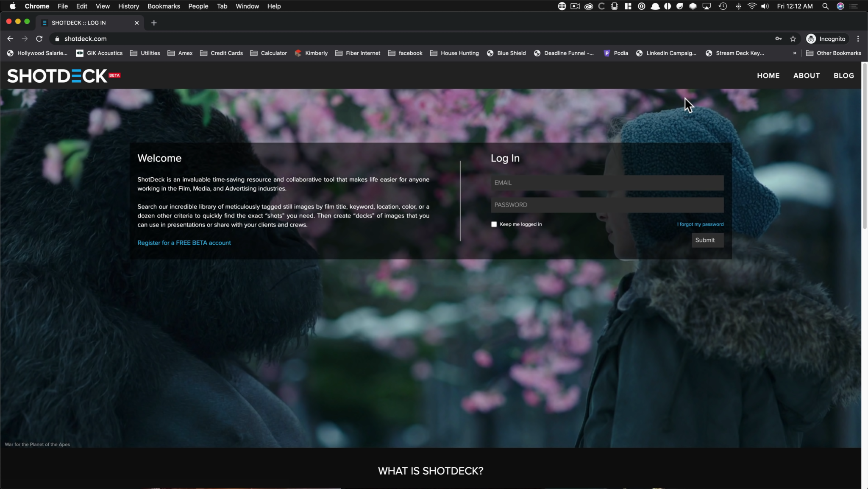This screenshot has height=489, width=868.
Task: Bookmark this page with star icon
Action: pyautogui.click(x=793, y=39)
